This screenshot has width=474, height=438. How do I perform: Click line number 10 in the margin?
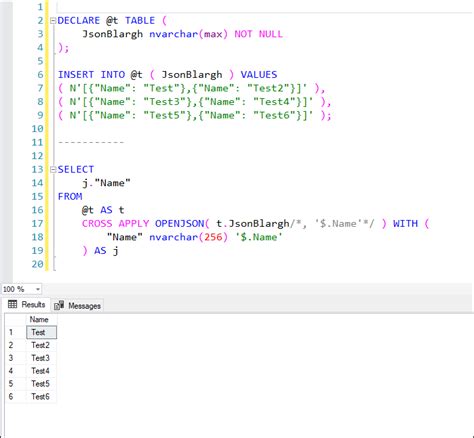[x=38, y=129]
